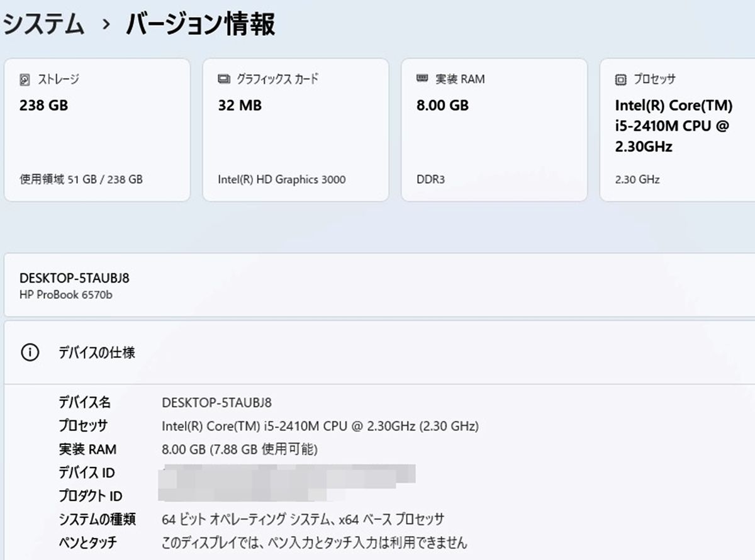The height and width of the screenshot is (560, 755).
Task: Select the システム breadcrumb item
Action: pos(43,24)
